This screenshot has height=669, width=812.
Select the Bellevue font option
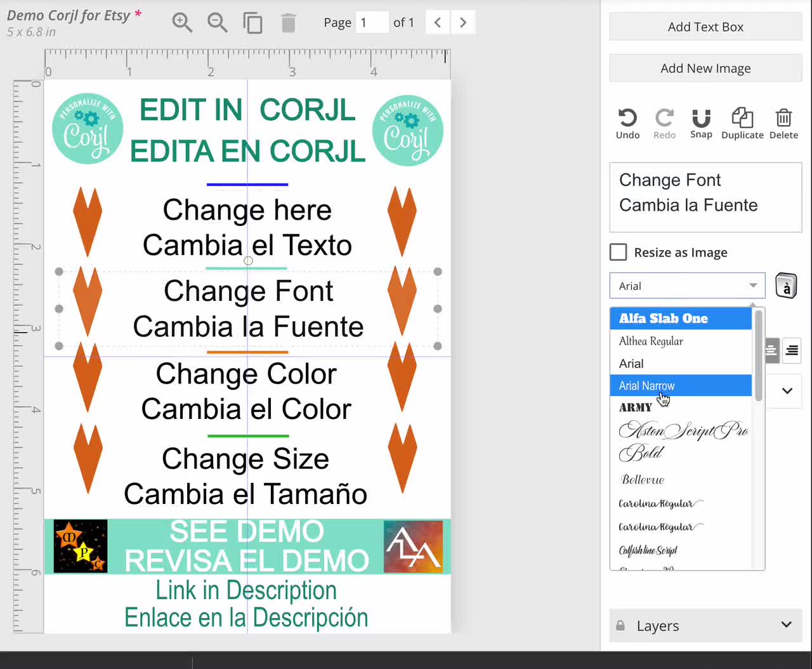click(681, 480)
